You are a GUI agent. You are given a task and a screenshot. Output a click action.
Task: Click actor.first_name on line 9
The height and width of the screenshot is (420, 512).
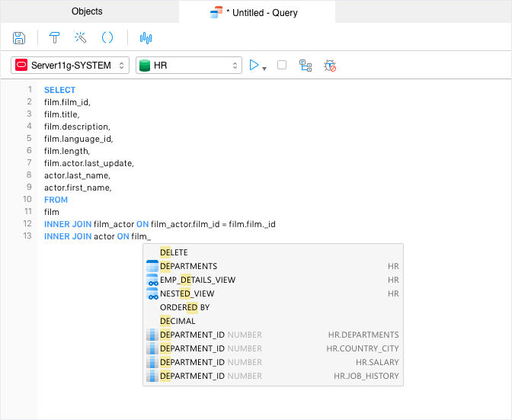78,188
